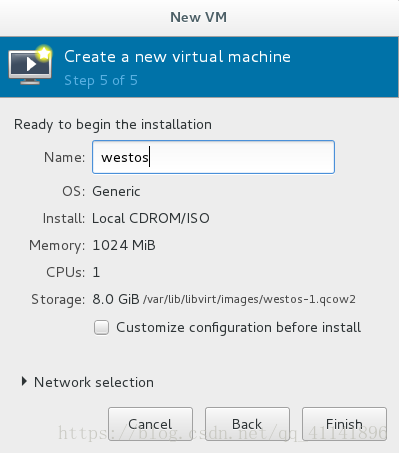Viewport: 399px width, 453px height.
Task: Click the Finish button
Action: pos(344,424)
